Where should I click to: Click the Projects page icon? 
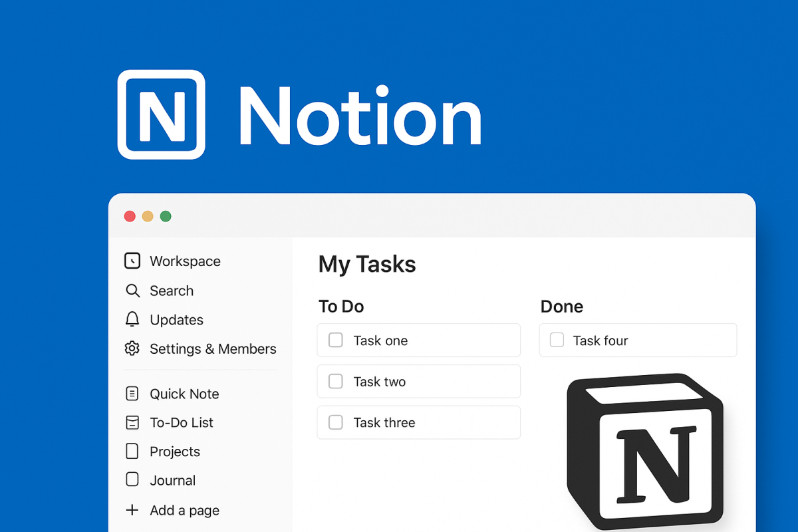pos(132,452)
